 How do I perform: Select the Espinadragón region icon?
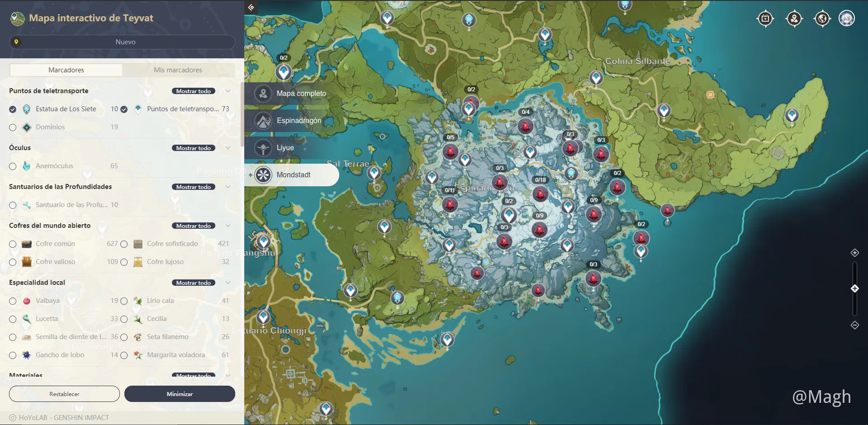pos(263,121)
